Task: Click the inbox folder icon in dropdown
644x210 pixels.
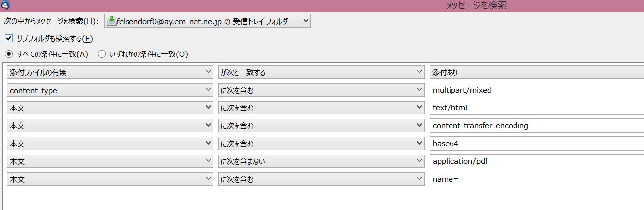Action: click(x=111, y=21)
